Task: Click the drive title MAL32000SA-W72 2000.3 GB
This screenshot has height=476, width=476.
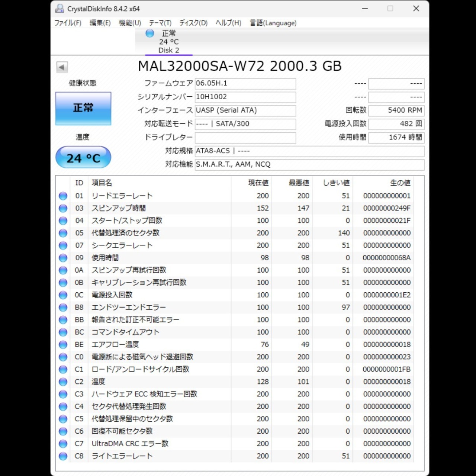Action: [240, 66]
